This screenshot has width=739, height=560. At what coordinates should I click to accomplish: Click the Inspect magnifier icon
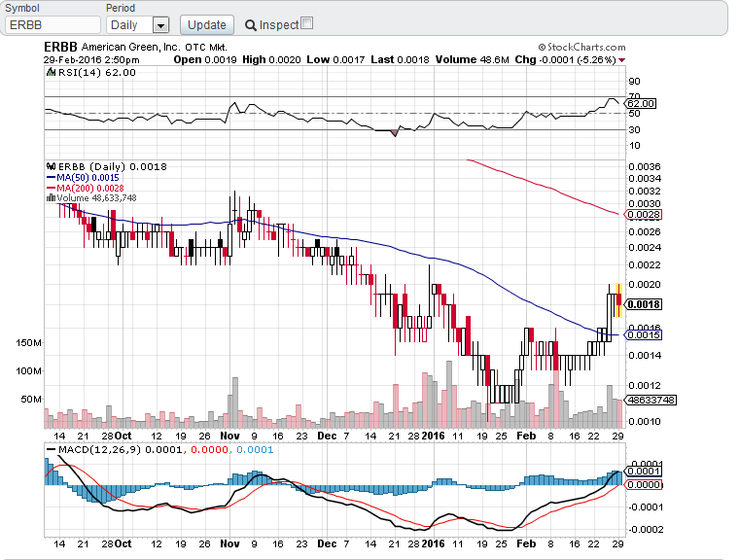[x=251, y=25]
